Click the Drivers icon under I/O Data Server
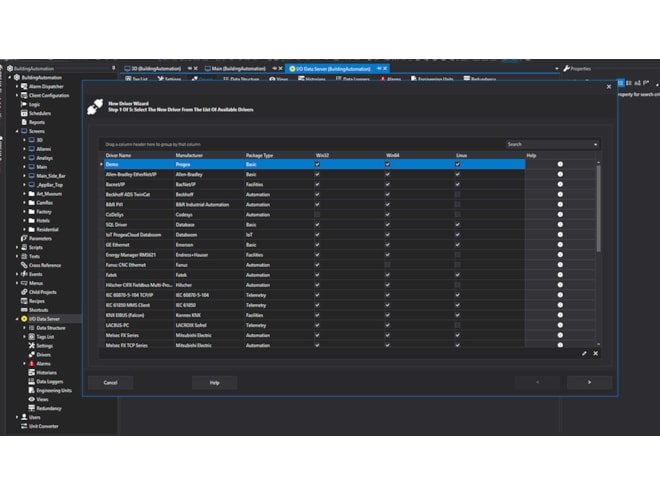 30,354
